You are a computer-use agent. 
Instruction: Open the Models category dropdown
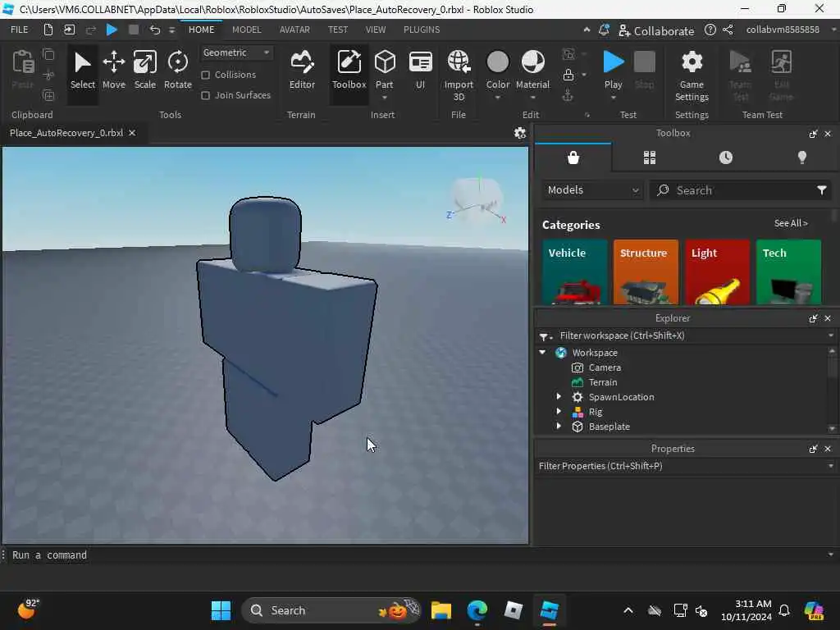(x=592, y=190)
